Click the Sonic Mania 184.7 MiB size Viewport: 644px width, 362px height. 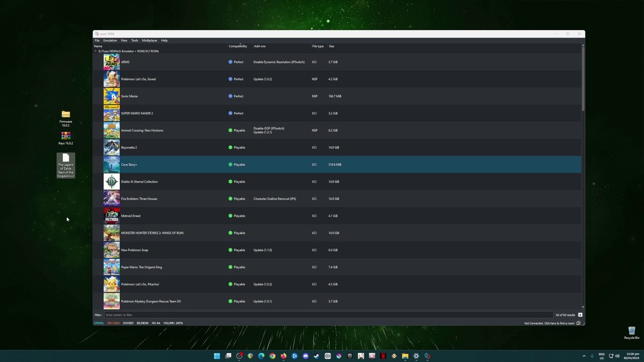pos(335,97)
